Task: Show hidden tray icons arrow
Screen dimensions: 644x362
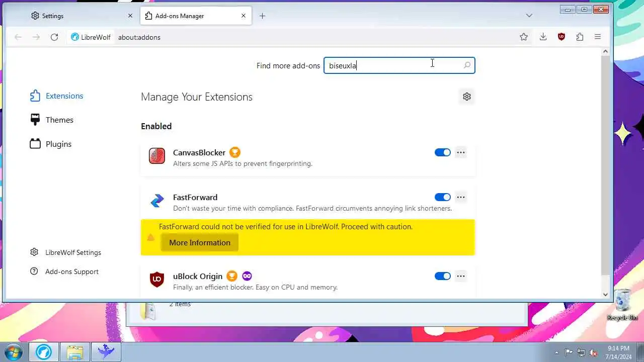Action: (556, 352)
